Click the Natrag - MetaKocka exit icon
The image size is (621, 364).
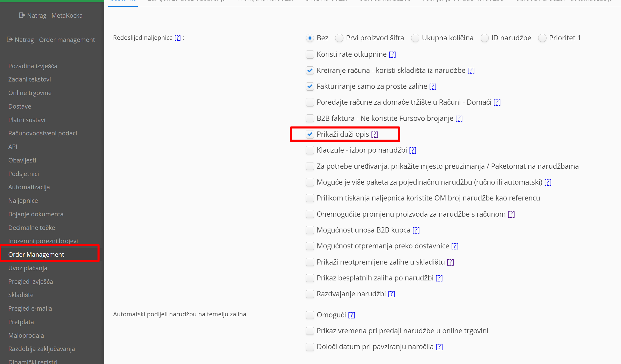pos(22,15)
